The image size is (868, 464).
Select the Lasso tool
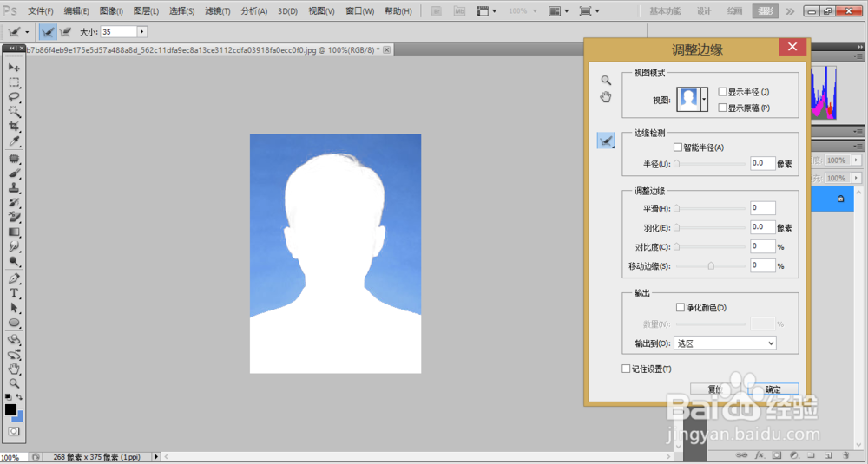click(x=14, y=97)
